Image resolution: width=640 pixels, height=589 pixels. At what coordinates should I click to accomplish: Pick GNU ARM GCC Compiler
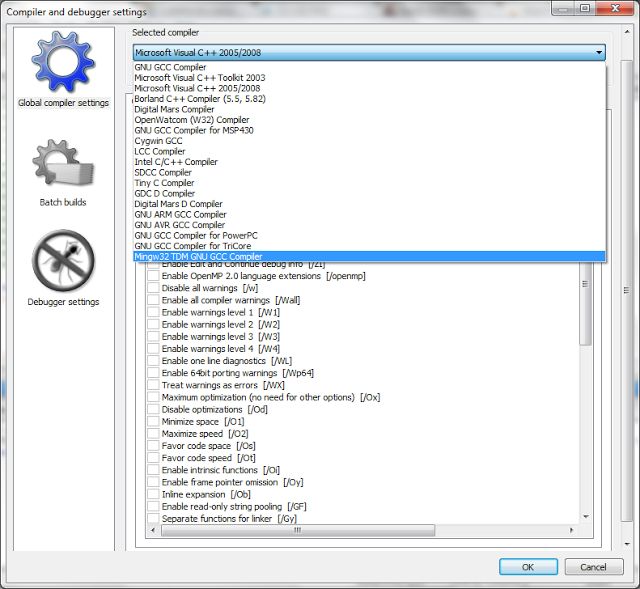(369, 214)
